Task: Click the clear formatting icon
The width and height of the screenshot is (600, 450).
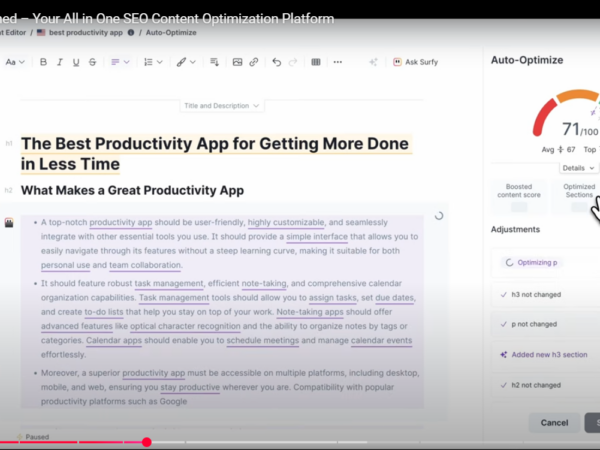Action: (214, 62)
